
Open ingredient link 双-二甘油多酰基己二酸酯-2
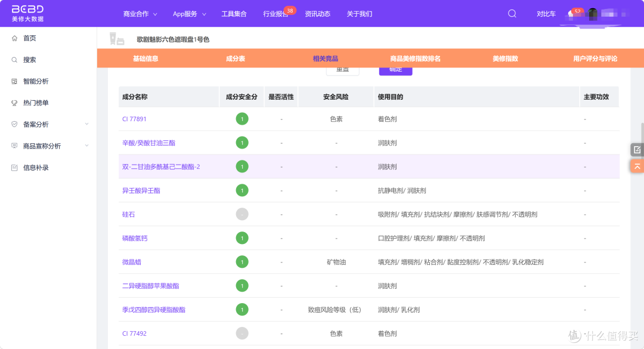[161, 166]
